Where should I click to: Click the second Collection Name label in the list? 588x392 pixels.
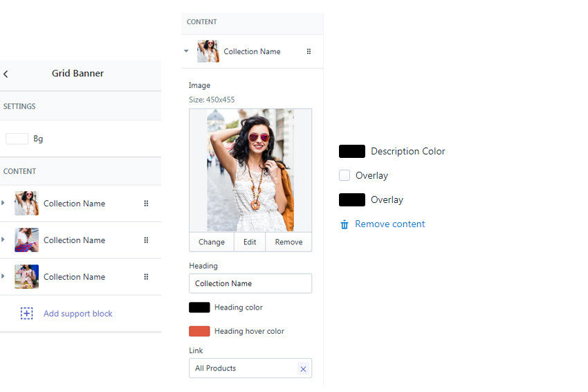click(x=74, y=240)
